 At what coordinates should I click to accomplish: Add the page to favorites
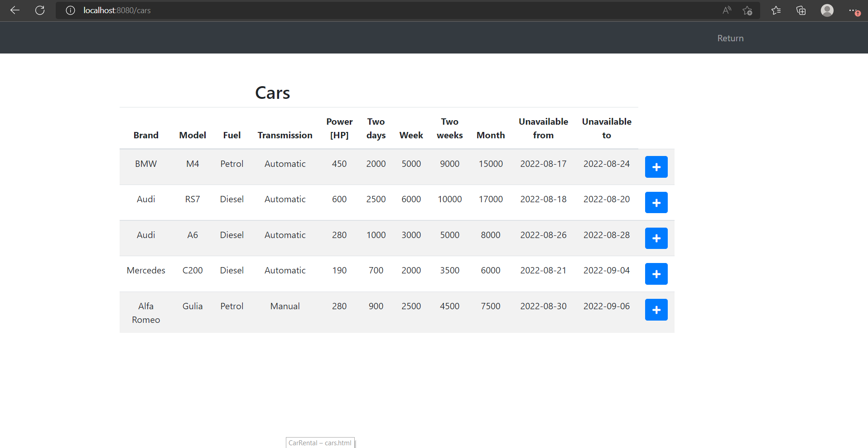[747, 10]
